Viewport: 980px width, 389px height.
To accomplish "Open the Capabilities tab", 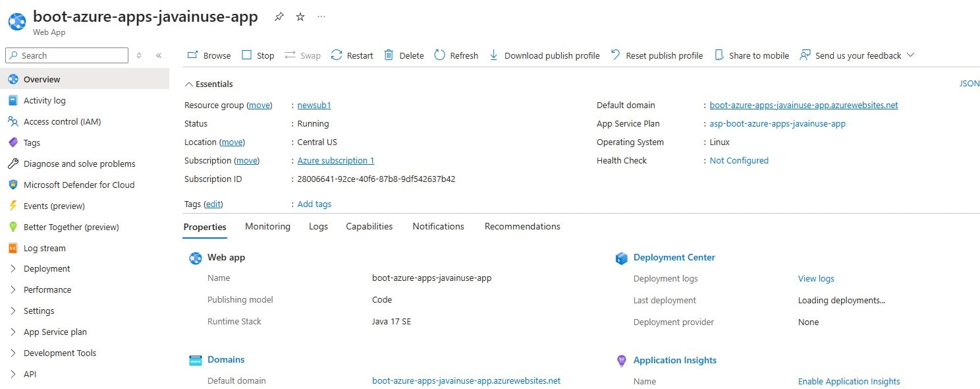I will [x=369, y=226].
